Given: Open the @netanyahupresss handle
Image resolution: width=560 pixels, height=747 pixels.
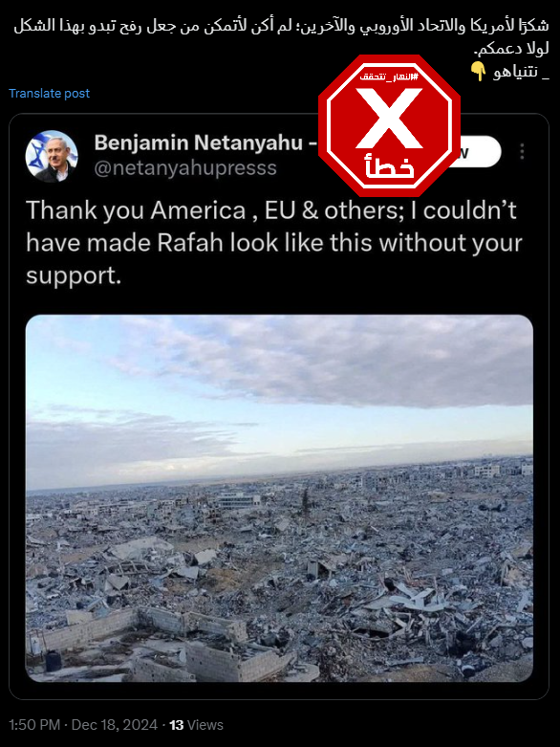Looking at the screenshot, I should 185,168.
